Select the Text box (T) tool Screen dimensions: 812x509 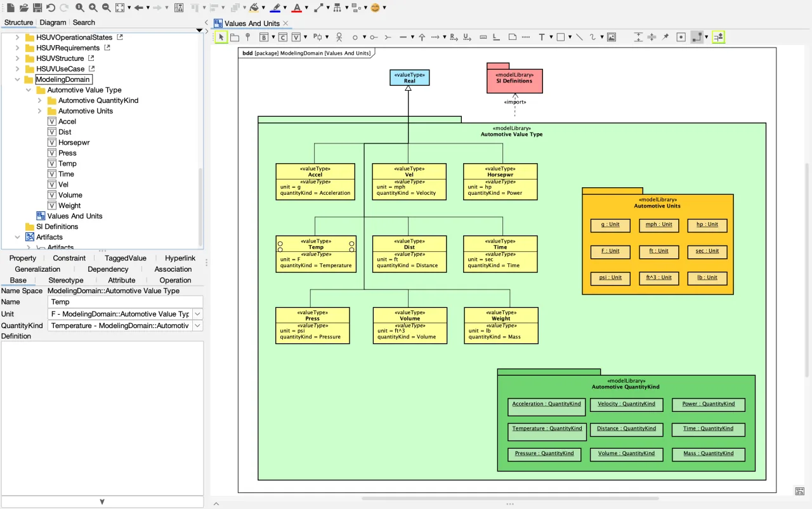[x=542, y=37]
